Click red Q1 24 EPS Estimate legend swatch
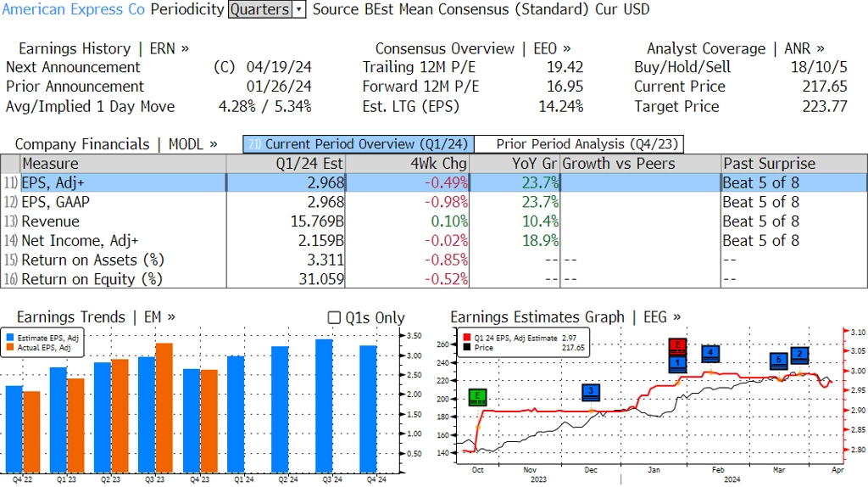868x487 pixels. point(467,338)
